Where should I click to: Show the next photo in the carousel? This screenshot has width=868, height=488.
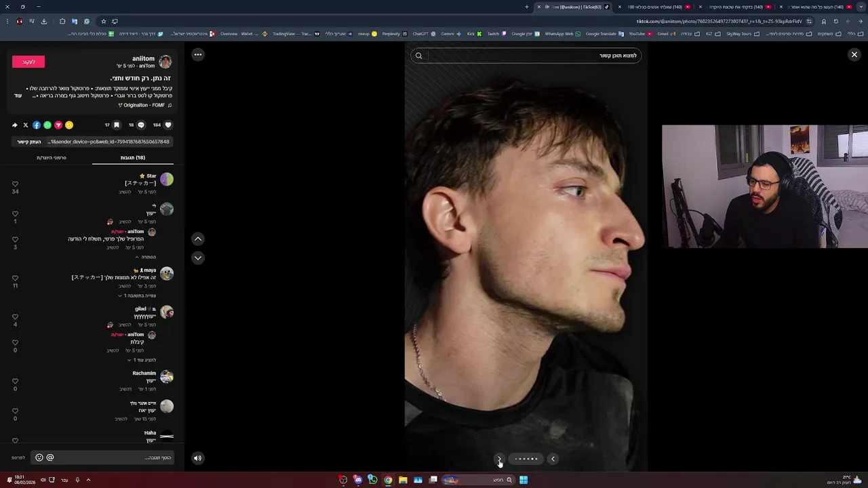click(499, 459)
